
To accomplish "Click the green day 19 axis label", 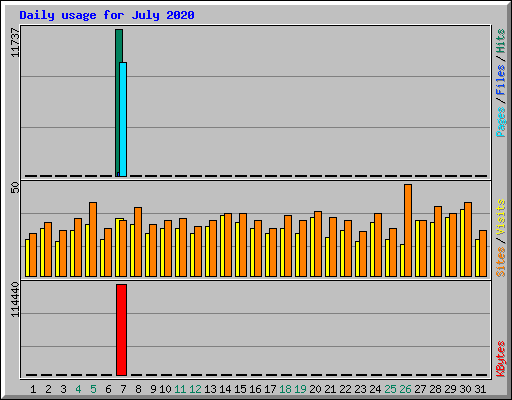I will click(300, 389).
